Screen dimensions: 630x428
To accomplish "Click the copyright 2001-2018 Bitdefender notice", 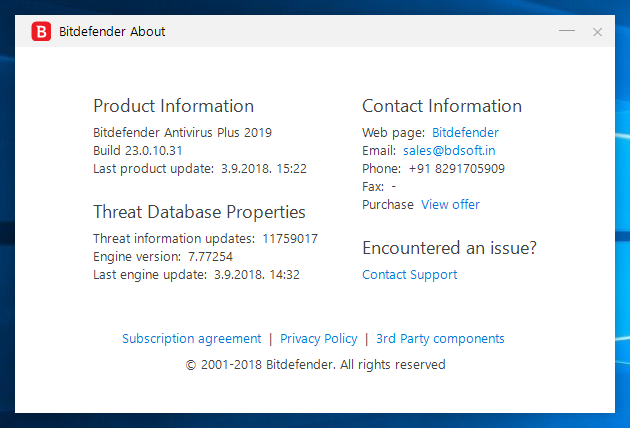I will [x=315, y=365].
